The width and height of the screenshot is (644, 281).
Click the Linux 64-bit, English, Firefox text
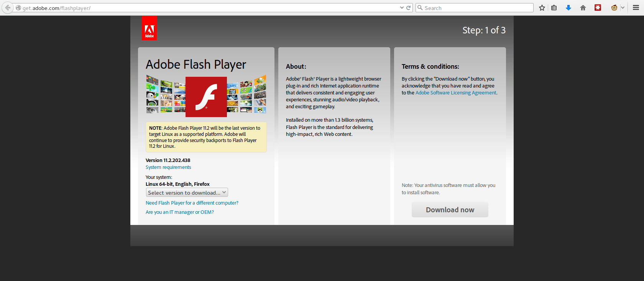click(x=177, y=184)
